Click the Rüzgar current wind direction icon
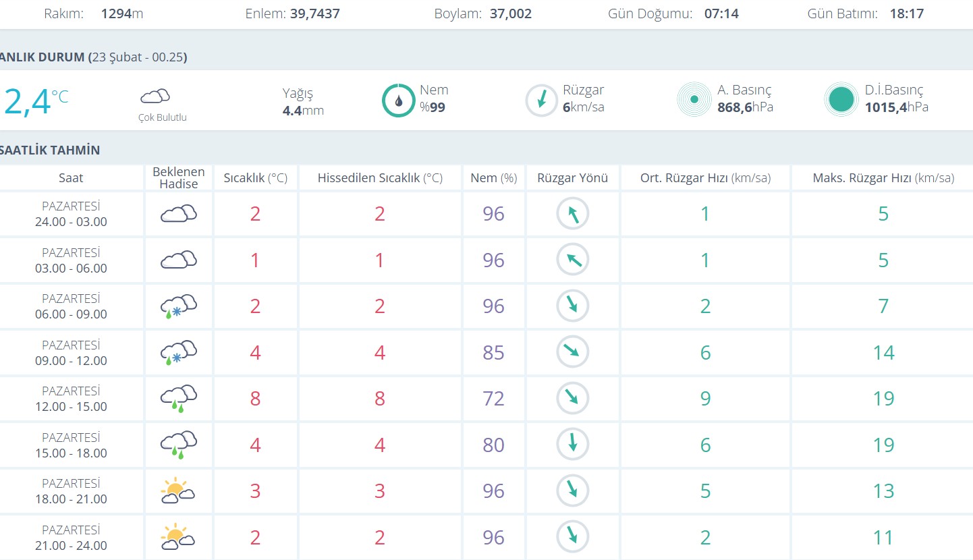Image resolution: width=973 pixels, height=560 pixels. (x=541, y=101)
